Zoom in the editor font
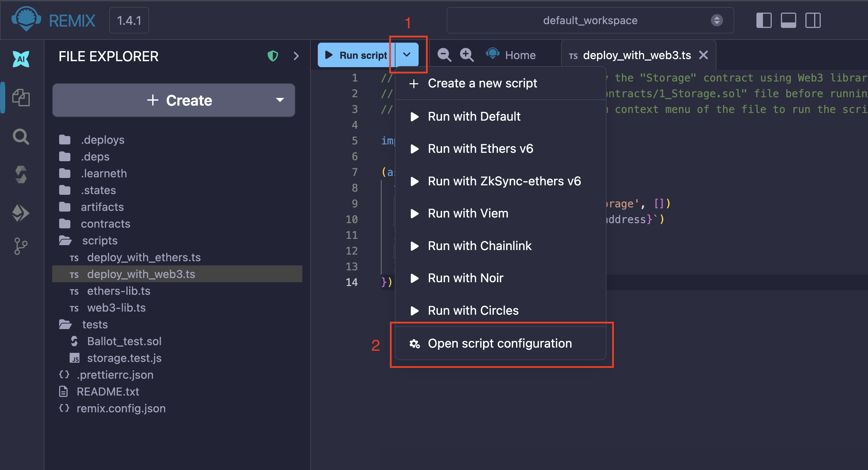This screenshot has width=868, height=470. pos(467,55)
